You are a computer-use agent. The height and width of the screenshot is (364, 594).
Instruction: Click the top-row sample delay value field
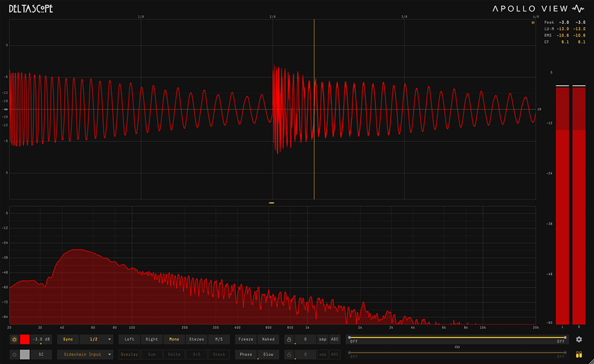305,339
